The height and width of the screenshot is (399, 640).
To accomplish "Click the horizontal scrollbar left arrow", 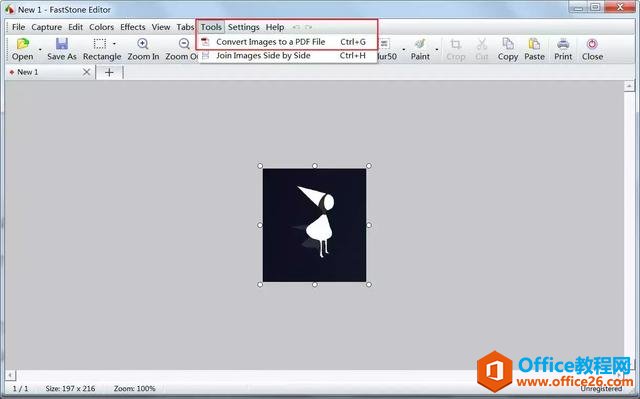I will coord(10,375).
